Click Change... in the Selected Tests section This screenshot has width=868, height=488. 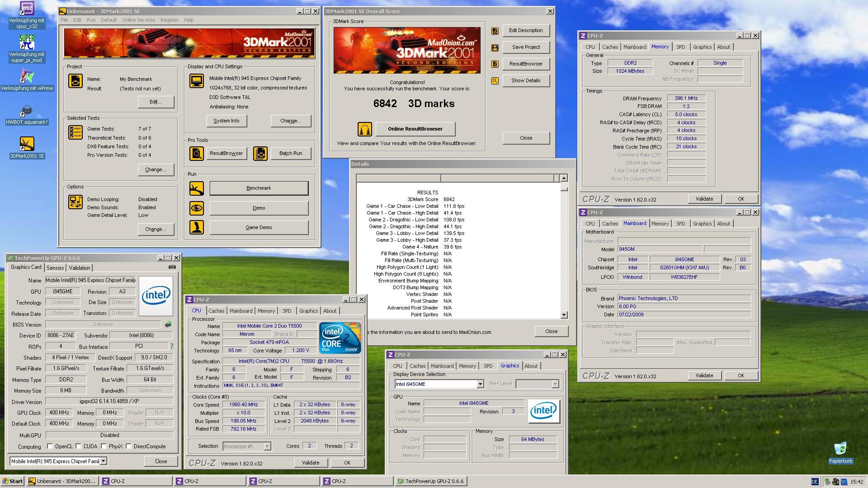pyautogui.click(x=156, y=170)
